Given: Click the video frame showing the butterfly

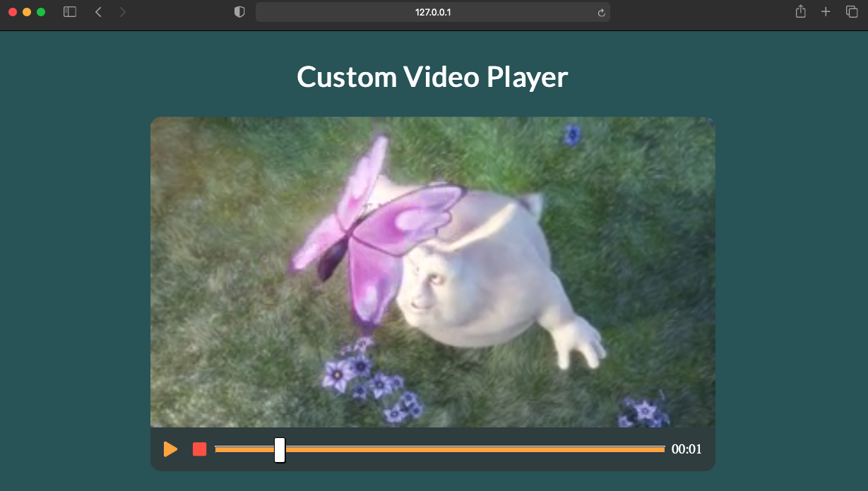Looking at the screenshot, I should pos(433,272).
